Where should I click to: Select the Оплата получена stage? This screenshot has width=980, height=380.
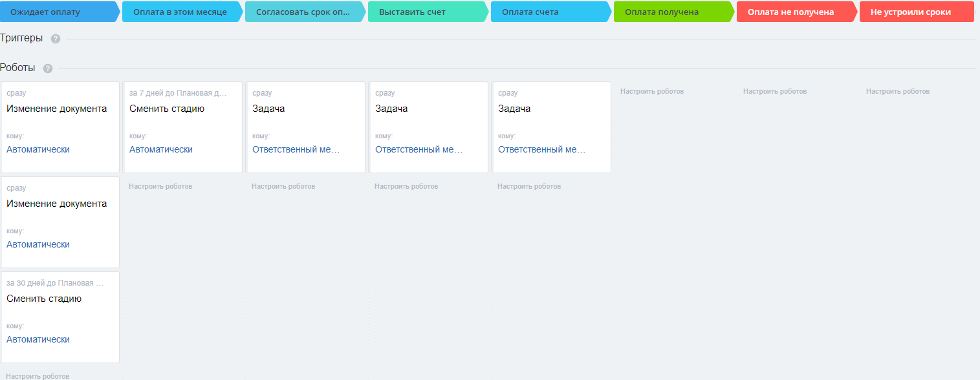674,12
